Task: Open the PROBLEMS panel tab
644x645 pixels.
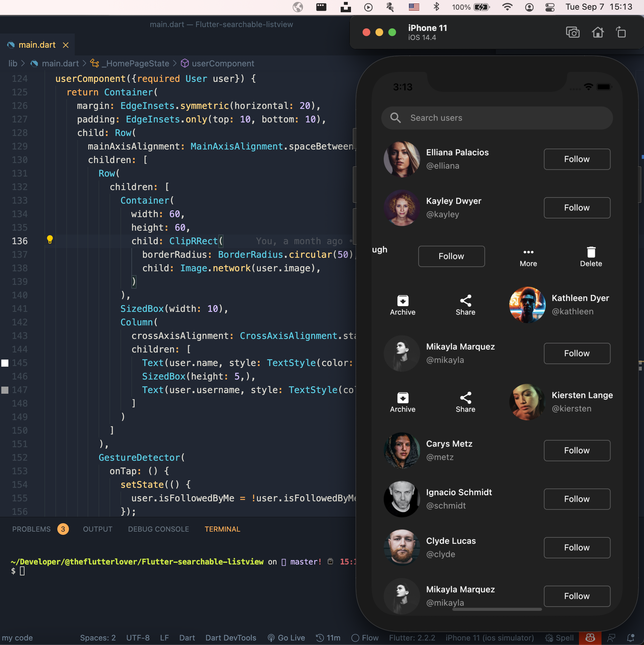Action: (x=31, y=529)
